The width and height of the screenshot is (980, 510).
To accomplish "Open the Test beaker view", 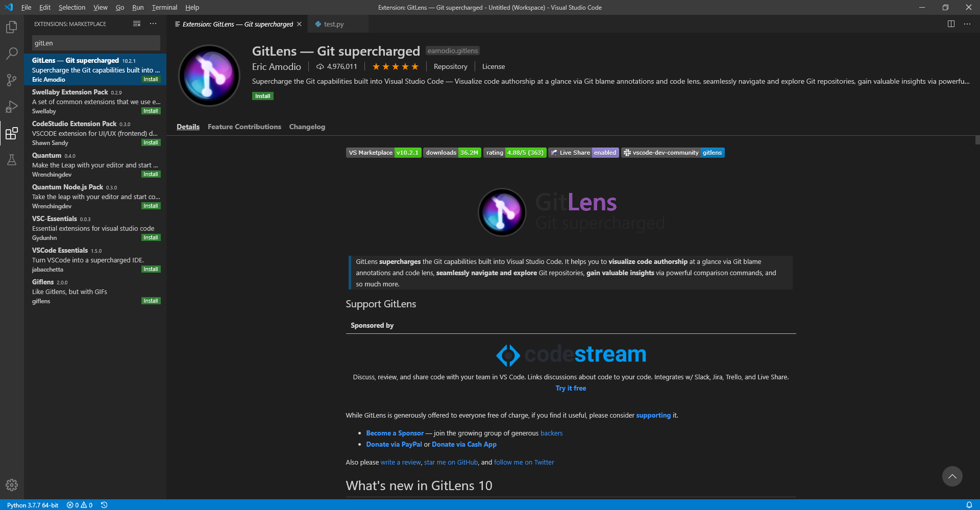I will [x=11, y=160].
